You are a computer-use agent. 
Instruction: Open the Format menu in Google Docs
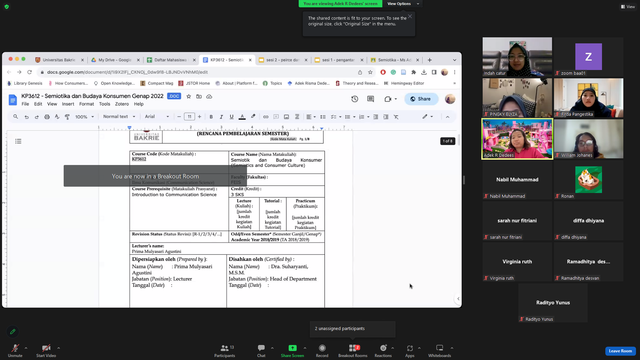click(86, 104)
